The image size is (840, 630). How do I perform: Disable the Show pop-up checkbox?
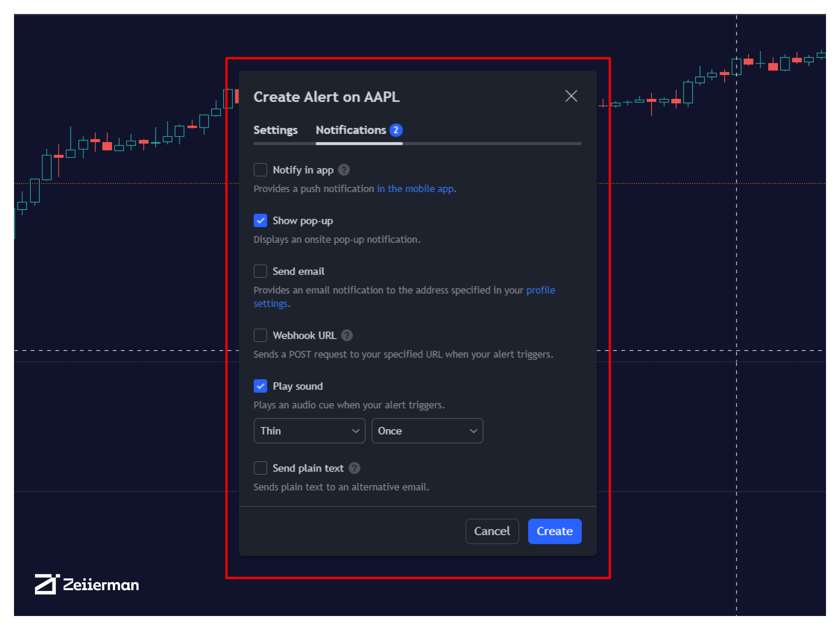pos(261,220)
